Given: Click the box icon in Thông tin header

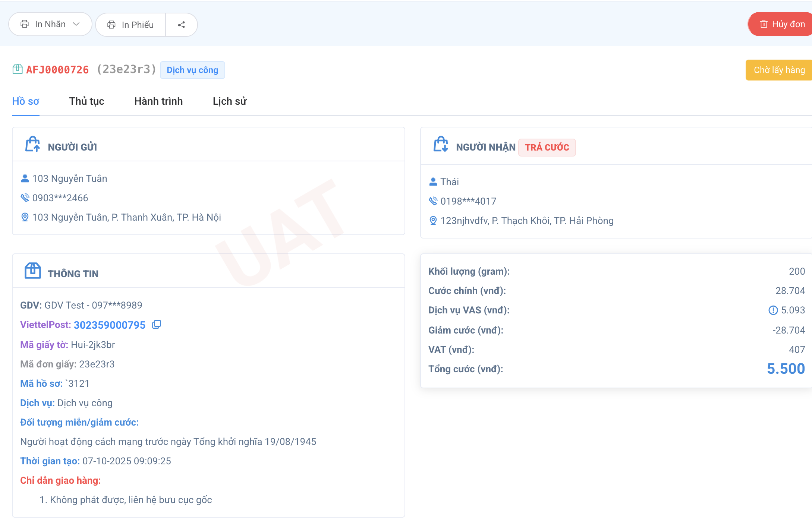Looking at the screenshot, I should 33,271.
